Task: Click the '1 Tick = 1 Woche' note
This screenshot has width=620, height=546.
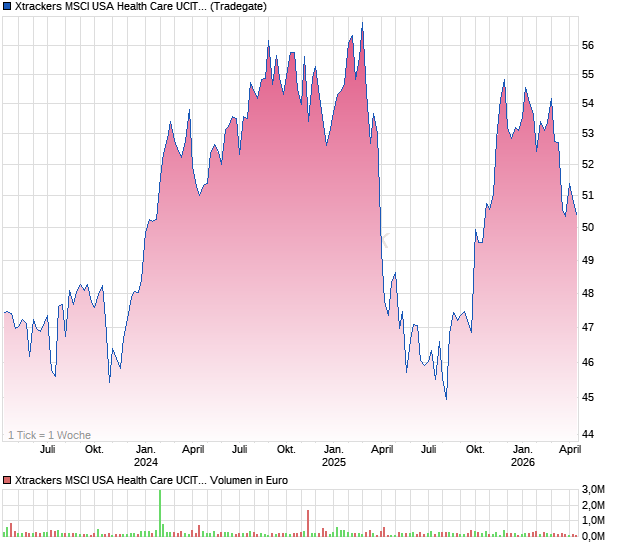Action: pos(49,435)
